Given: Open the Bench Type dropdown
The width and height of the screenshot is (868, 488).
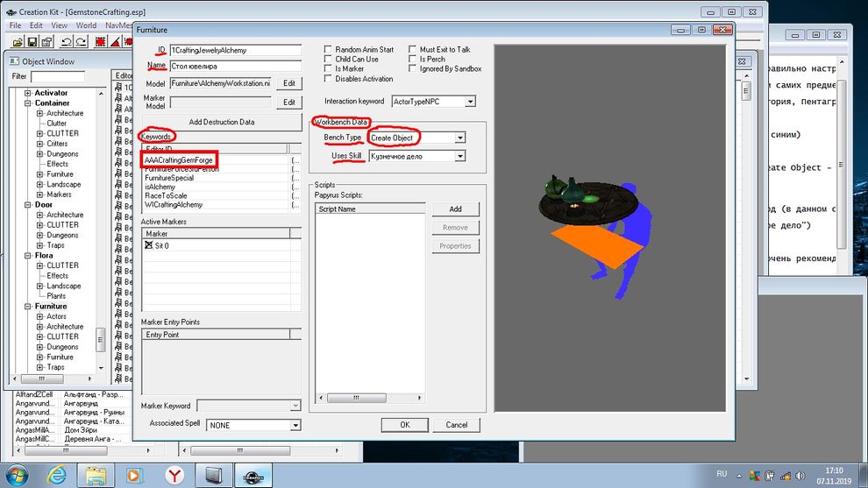Looking at the screenshot, I should pyautogui.click(x=459, y=138).
